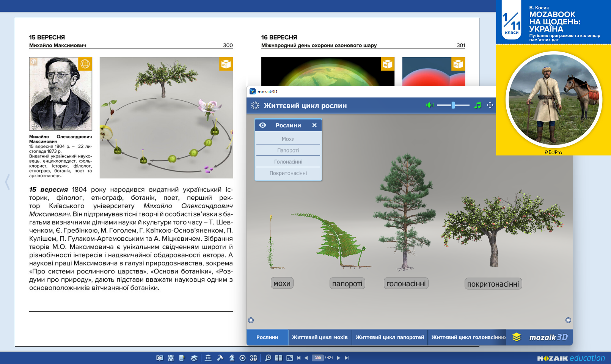Go to last page button
The image size is (611, 364).
[x=347, y=358]
